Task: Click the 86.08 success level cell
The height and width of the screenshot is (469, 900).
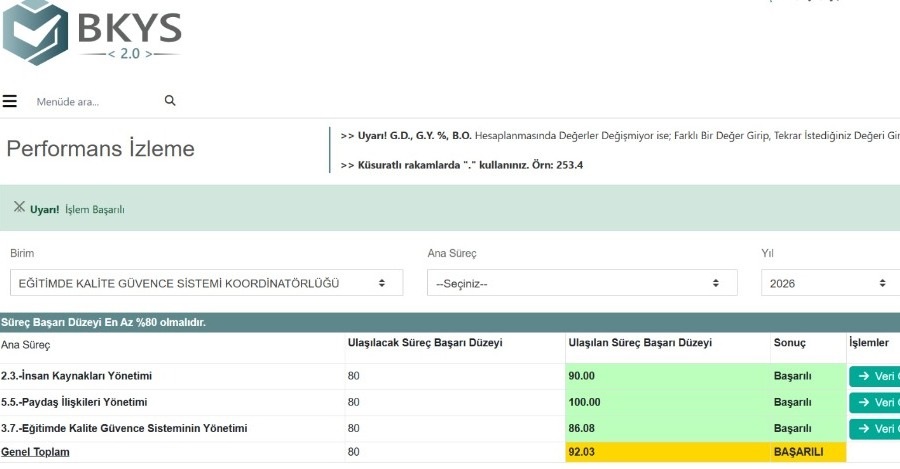Action: click(668, 428)
